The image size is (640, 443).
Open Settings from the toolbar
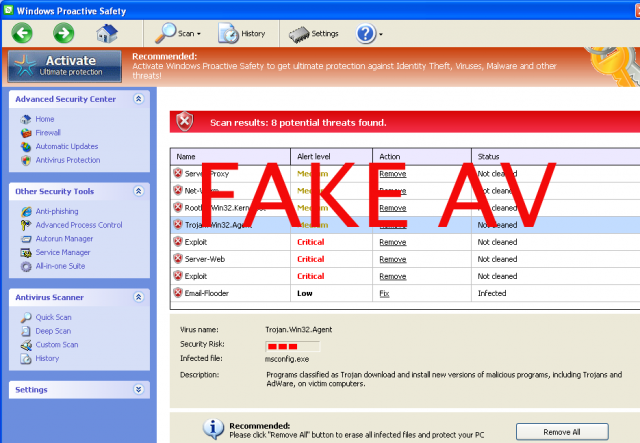313,34
